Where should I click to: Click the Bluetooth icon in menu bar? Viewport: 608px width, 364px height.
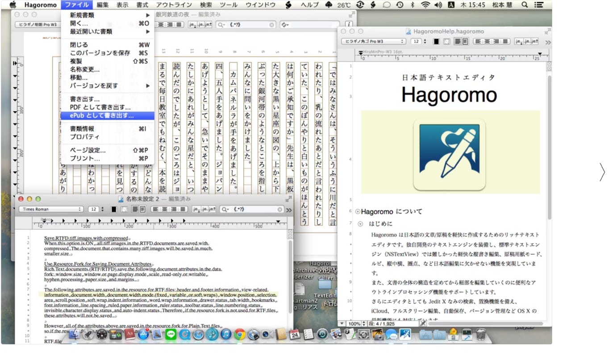[x=412, y=5]
